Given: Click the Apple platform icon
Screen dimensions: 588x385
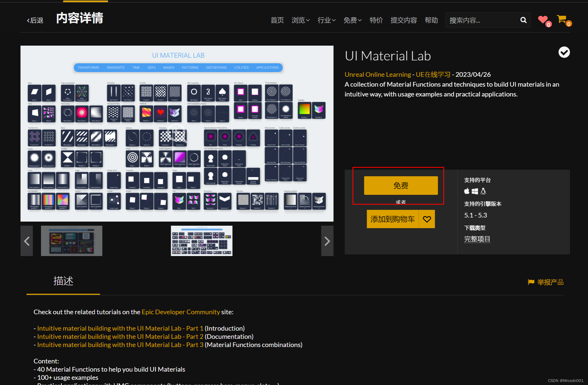Looking at the screenshot, I should (x=467, y=191).
